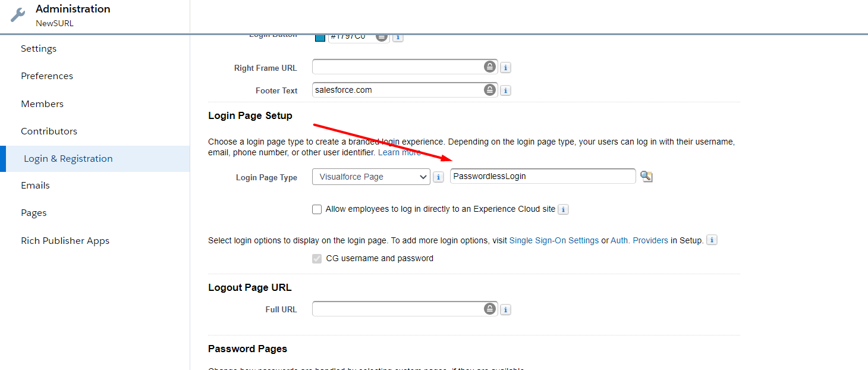Click into the PasswordlessLogin page name field
This screenshot has height=370, width=868.
pyautogui.click(x=542, y=176)
